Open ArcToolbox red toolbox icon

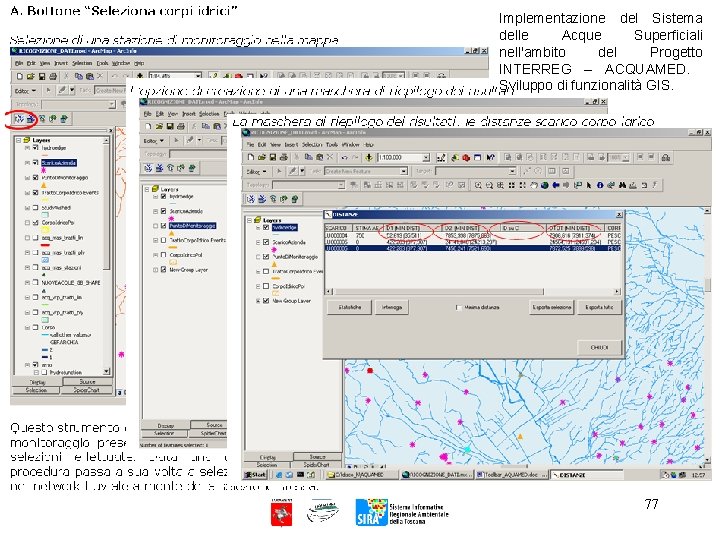click(x=466, y=158)
